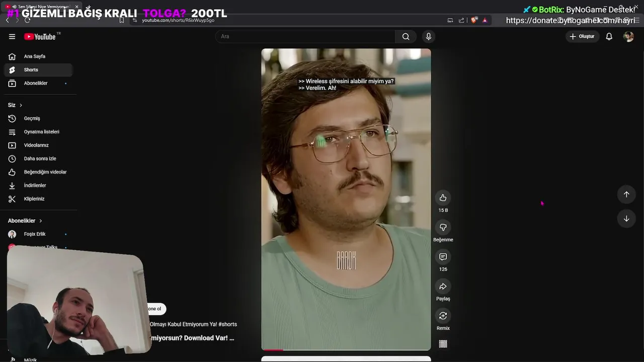Open İndirilenler
The width and height of the screenshot is (644, 362).
(x=38, y=186)
